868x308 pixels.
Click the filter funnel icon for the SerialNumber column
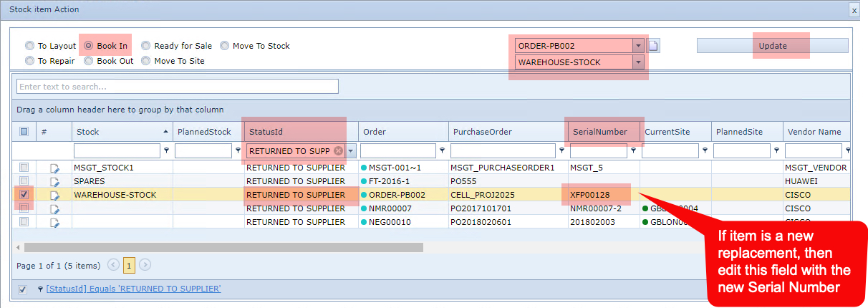(634, 151)
